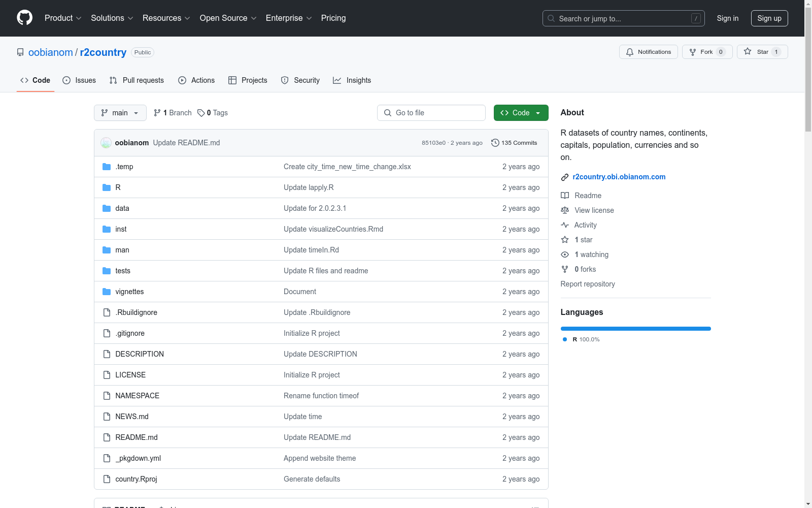Image resolution: width=812 pixels, height=508 pixels.
Task: Switch to the Actions tab
Action: point(196,80)
